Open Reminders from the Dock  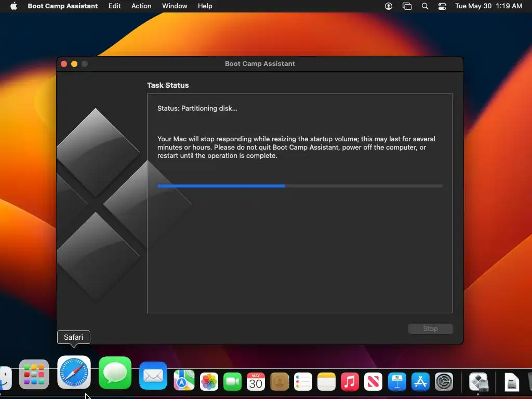(x=303, y=381)
